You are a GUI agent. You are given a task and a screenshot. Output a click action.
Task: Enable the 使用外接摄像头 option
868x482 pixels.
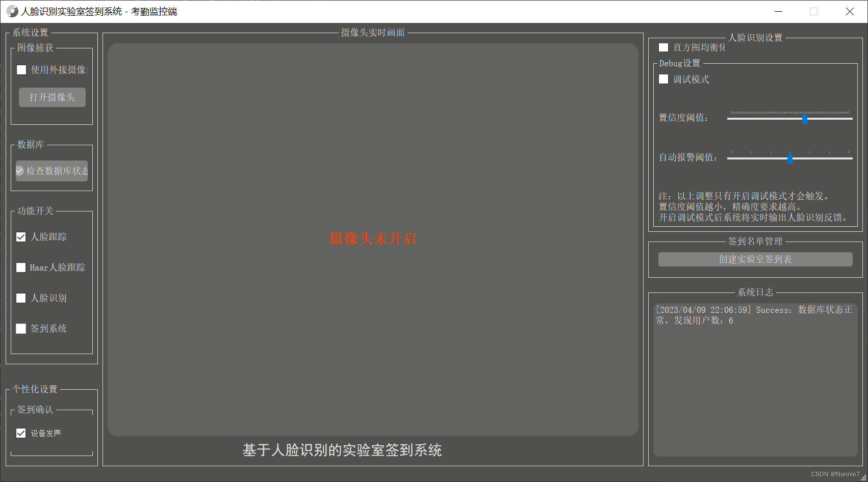point(21,69)
